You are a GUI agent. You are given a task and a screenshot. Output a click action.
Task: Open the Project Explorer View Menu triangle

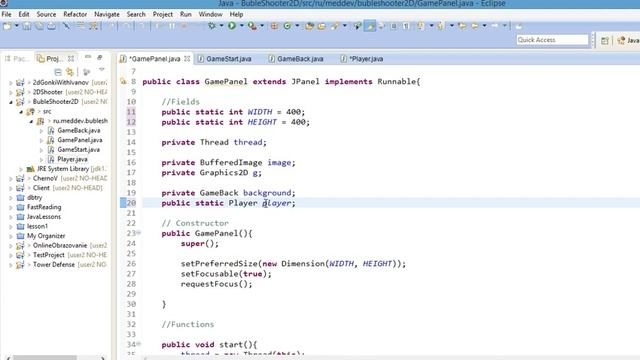pos(102,70)
